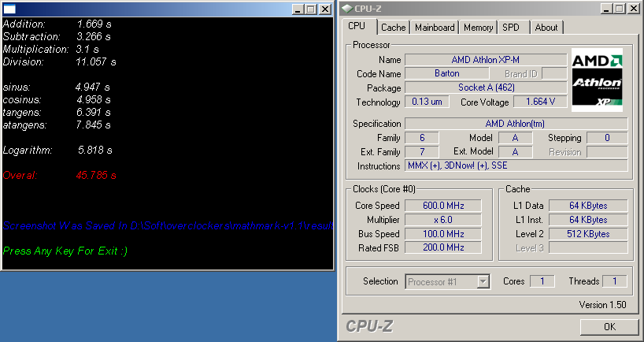The image size is (644, 342).
Task: Click the cosinus result 4.958 s
Action: pos(93,100)
